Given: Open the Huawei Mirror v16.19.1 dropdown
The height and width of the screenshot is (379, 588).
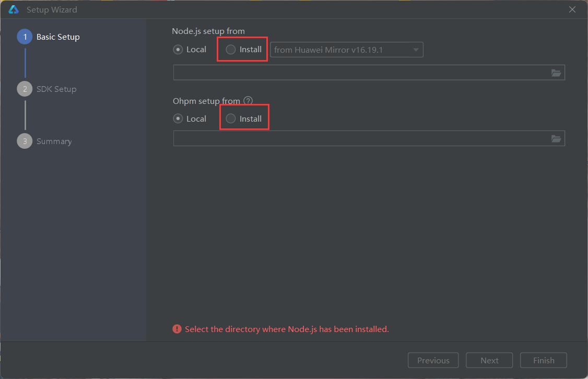Looking at the screenshot, I should [347, 50].
